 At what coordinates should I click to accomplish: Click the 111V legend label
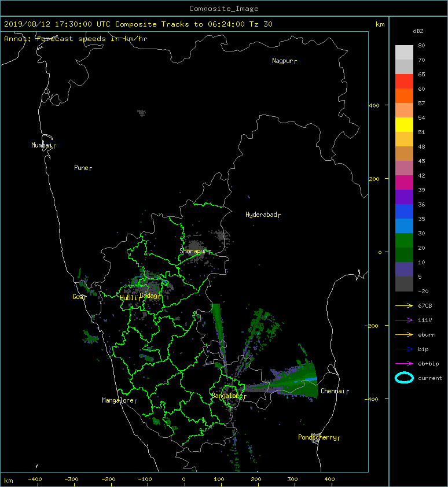coord(425,320)
